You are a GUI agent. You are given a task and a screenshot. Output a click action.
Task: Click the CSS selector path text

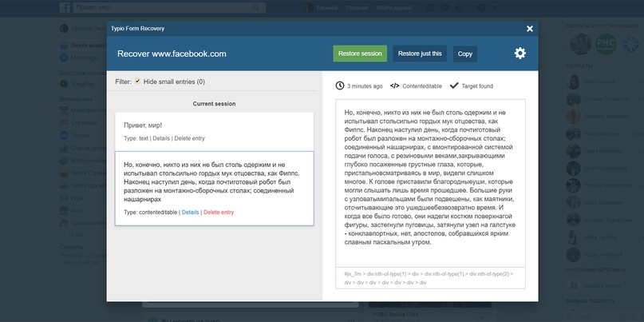coord(429,278)
